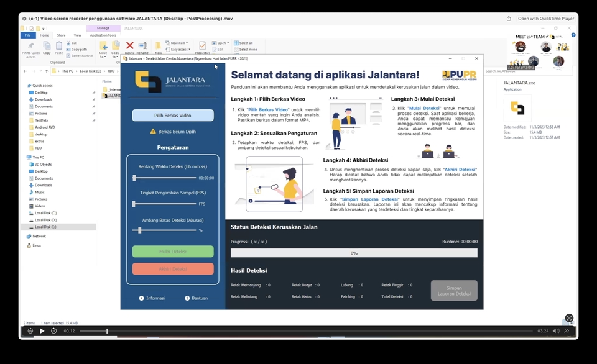Click the rewind 15 seconds icon
The width and height of the screenshot is (597, 364).
30,331
